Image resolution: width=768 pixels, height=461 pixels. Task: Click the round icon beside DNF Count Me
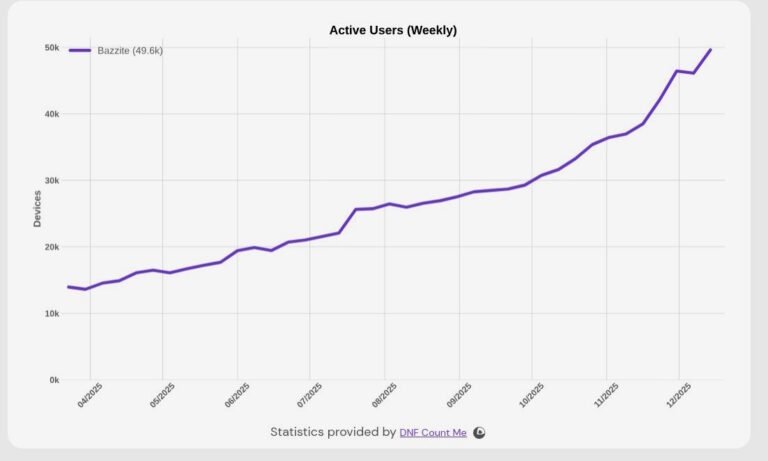point(479,432)
